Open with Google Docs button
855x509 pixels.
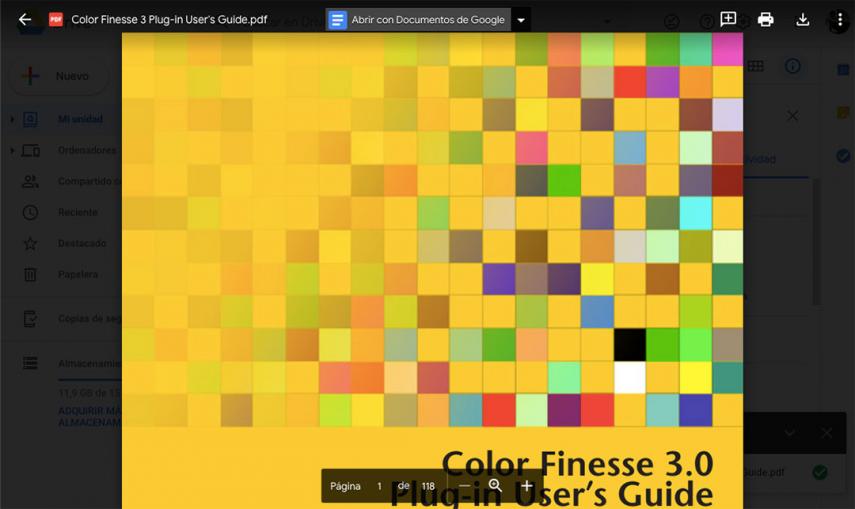coord(418,20)
